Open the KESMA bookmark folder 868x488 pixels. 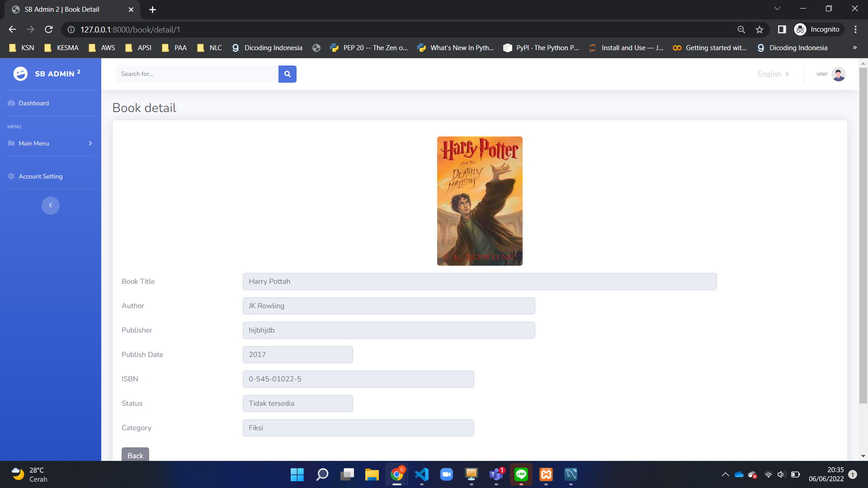pyautogui.click(x=61, y=48)
